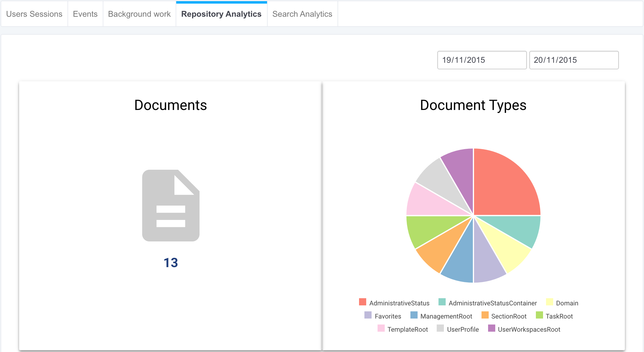The width and height of the screenshot is (644, 352).
Task: Click the end date field 20/11/2015
Action: point(574,60)
